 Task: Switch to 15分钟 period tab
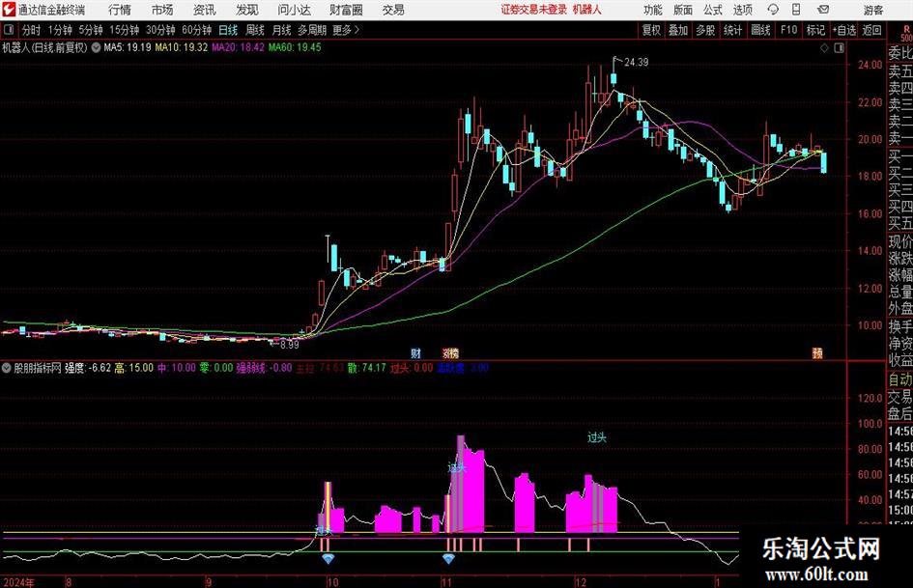(x=124, y=30)
